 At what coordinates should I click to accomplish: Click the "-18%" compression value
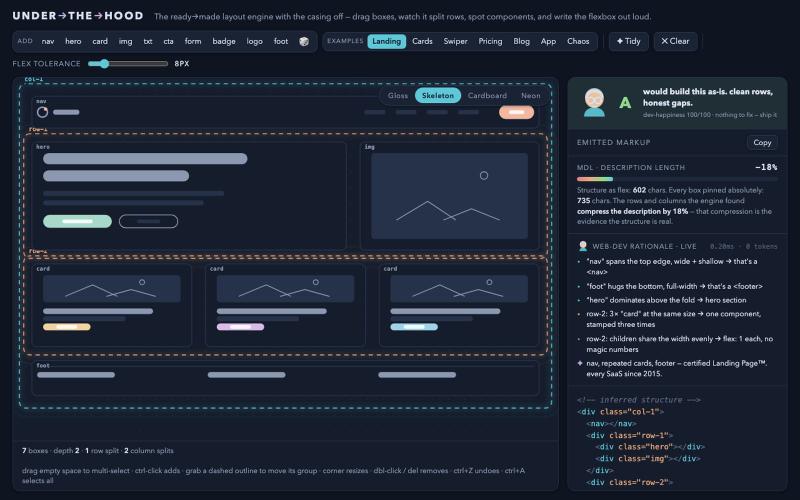[x=766, y=167]
